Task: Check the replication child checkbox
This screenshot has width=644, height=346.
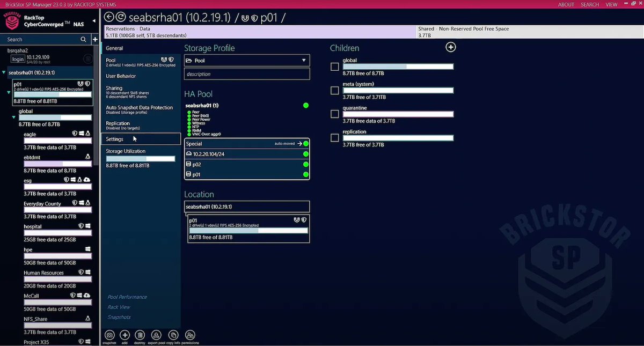Action: [335, 138]
